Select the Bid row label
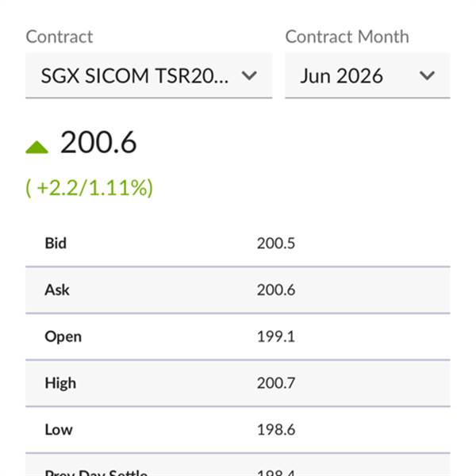 [56, 244]
